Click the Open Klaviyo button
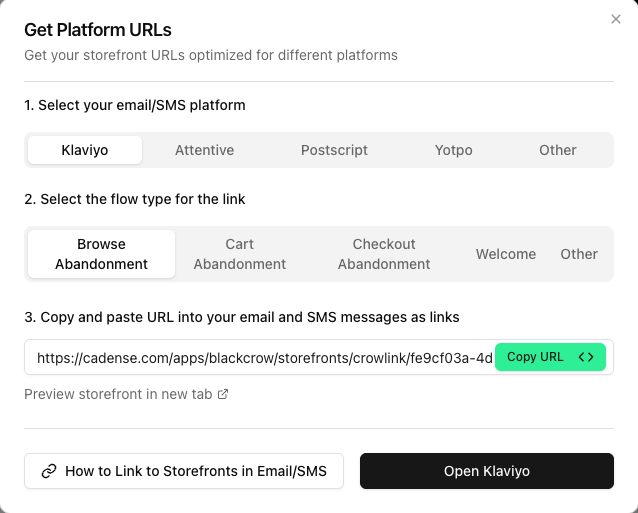 pos(486,471)
